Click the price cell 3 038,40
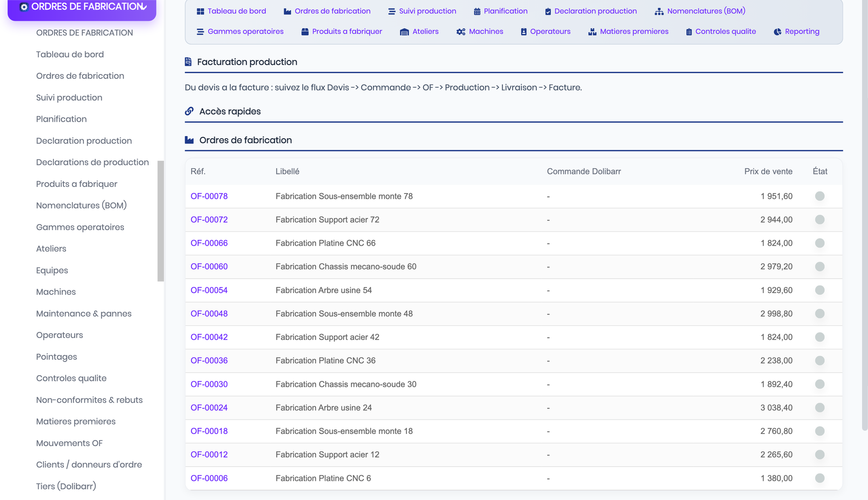Image resolution: width=868 pixels, height=500 pixels. (x=776, y=408)
